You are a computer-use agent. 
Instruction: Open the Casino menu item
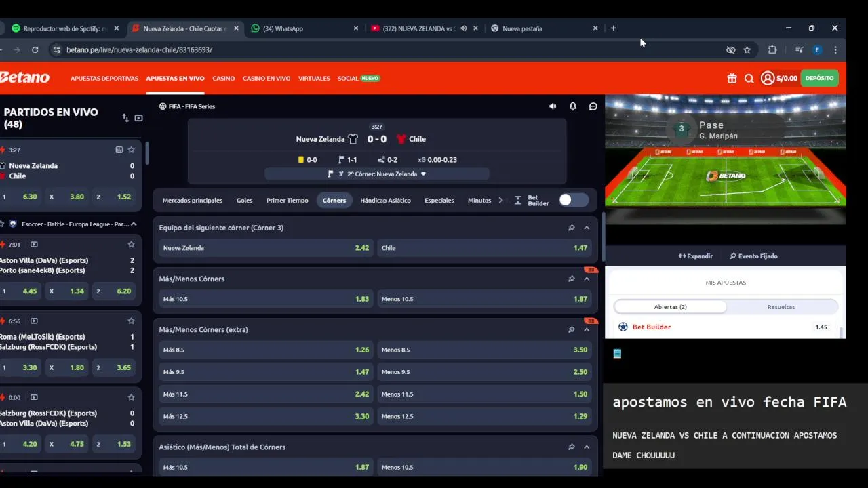coord(224,79)
